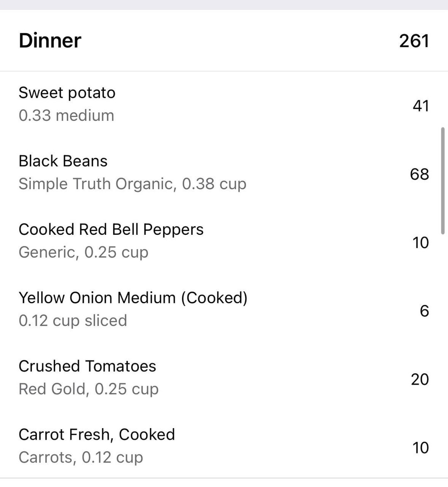This screenshot has width=448, height=487.
Task: Open the Black Beans food entry
Action: tap(63, 161)
